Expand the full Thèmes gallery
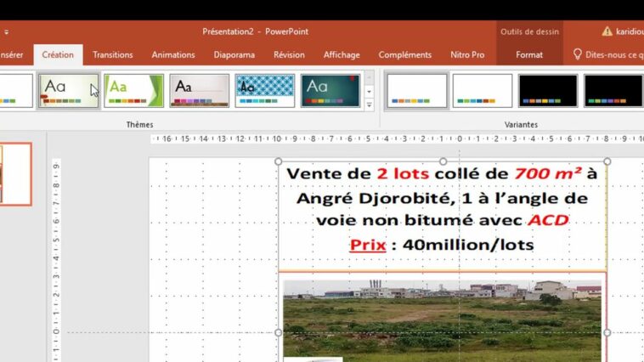 tap(370, 105)
